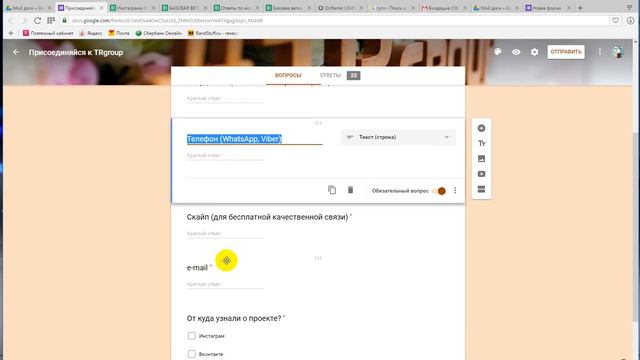
Task: Open form settings gear icon
Action: coord(534,52)
